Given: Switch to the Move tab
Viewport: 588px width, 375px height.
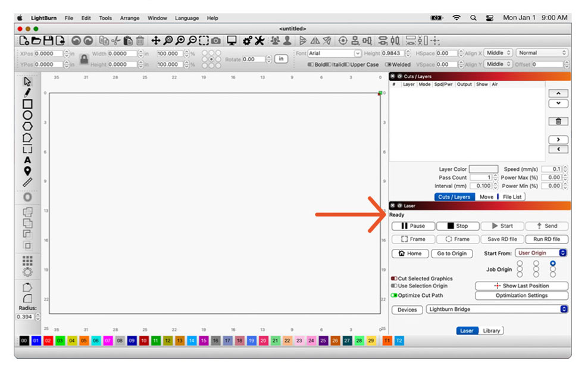Looking at the screenshot, I should [x=486, y=197].
